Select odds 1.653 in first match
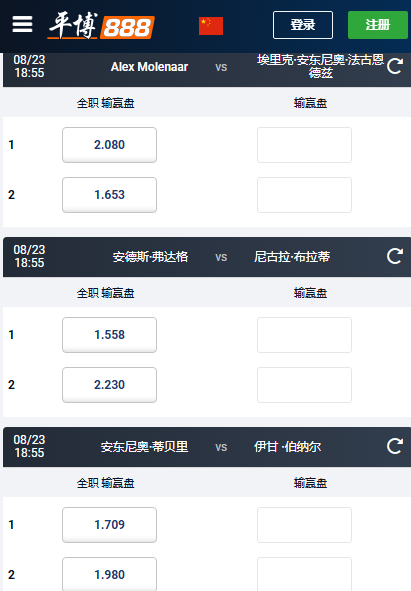Image resolution: width=411 pixels, height=591 pixels. pyautogui.click(x=109, y=195)
